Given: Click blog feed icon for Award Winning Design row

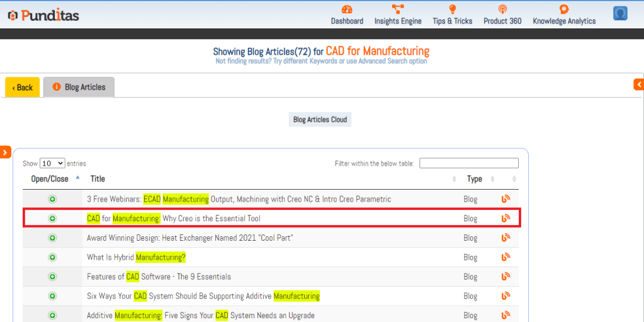Looking at the screenshot, I should [x=506, y=238].
